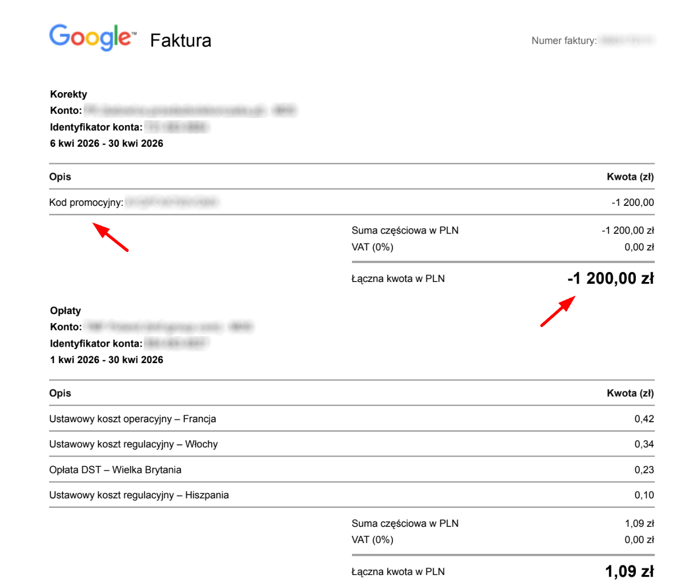Click "Identyfikator konta:" label under Opłaty
The image size is (700, 588).
coord(96,344)
